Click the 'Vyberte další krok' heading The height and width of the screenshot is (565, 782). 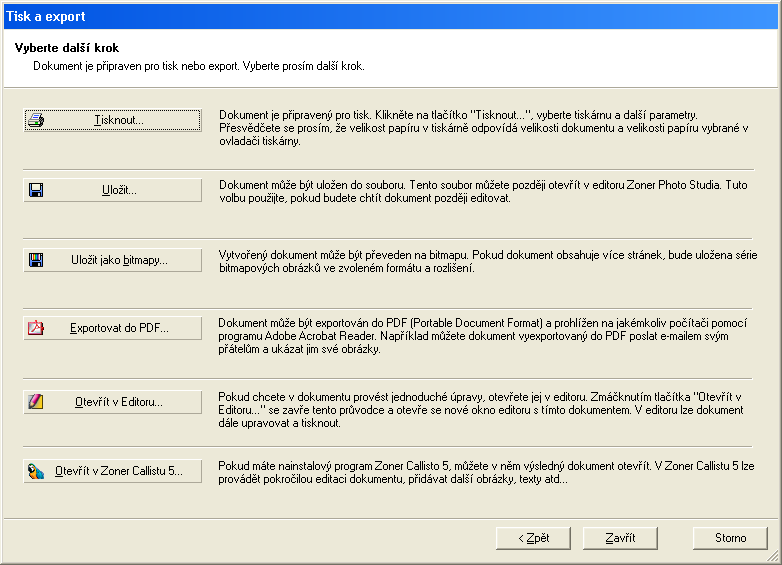(x=67, y=48)
